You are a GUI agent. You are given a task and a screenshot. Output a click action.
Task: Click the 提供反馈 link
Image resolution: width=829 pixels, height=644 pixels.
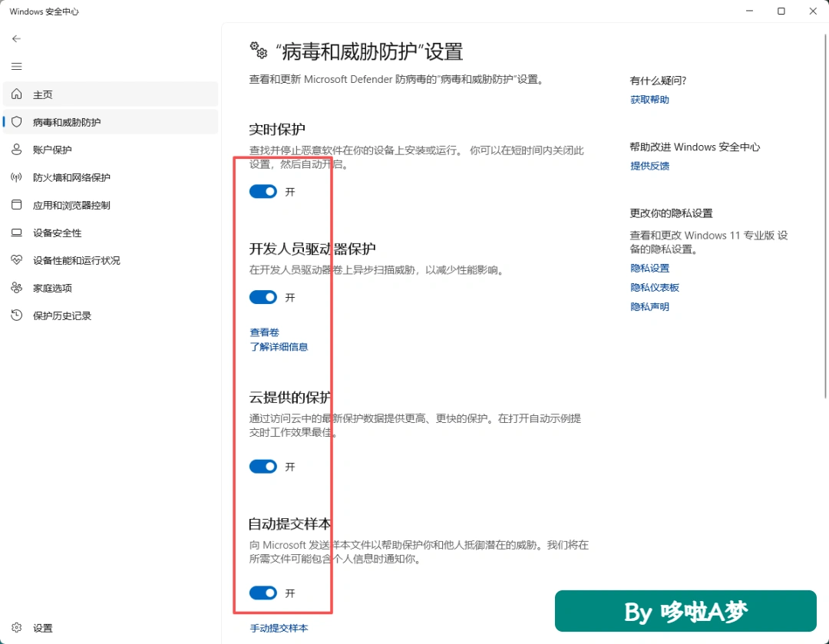tap(650, 166)
